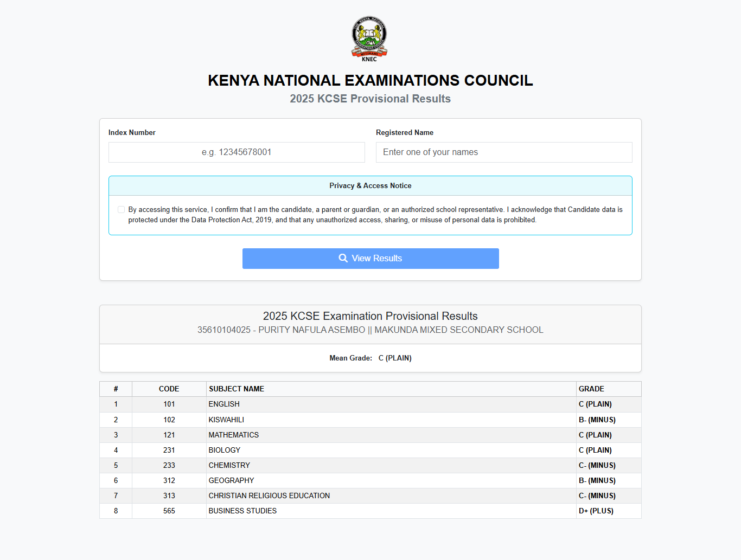Select the ENGLISH subject row

pos(224,404)
